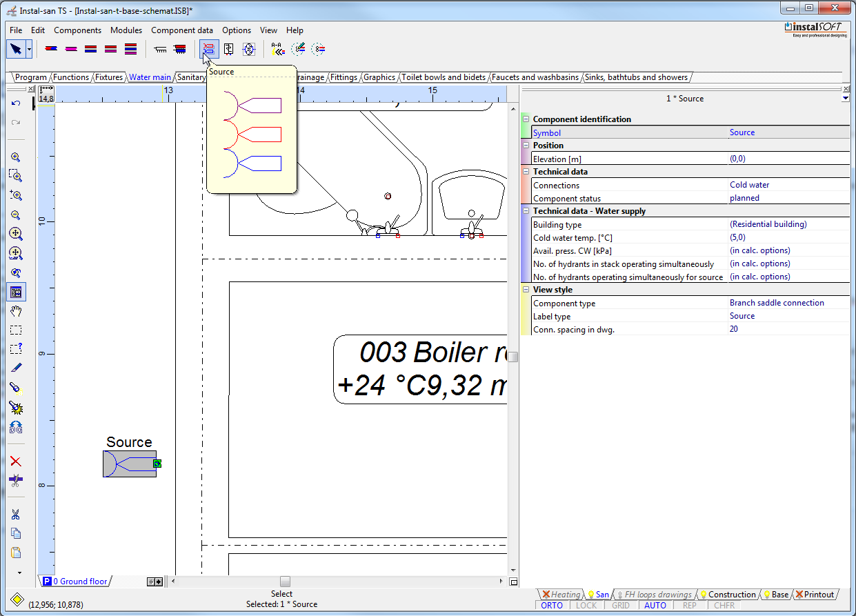856x616 pixels.
Task: Choose the red-blue double pipe tool
Action: pyautogui.click(x=90, y=49)
